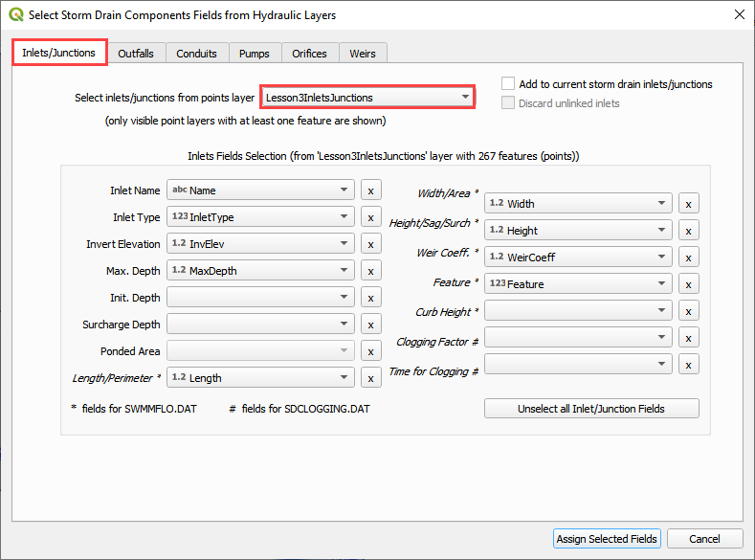Switch to the Conduits tab
The width and height of the screenshot is (755, 560).
197,54
